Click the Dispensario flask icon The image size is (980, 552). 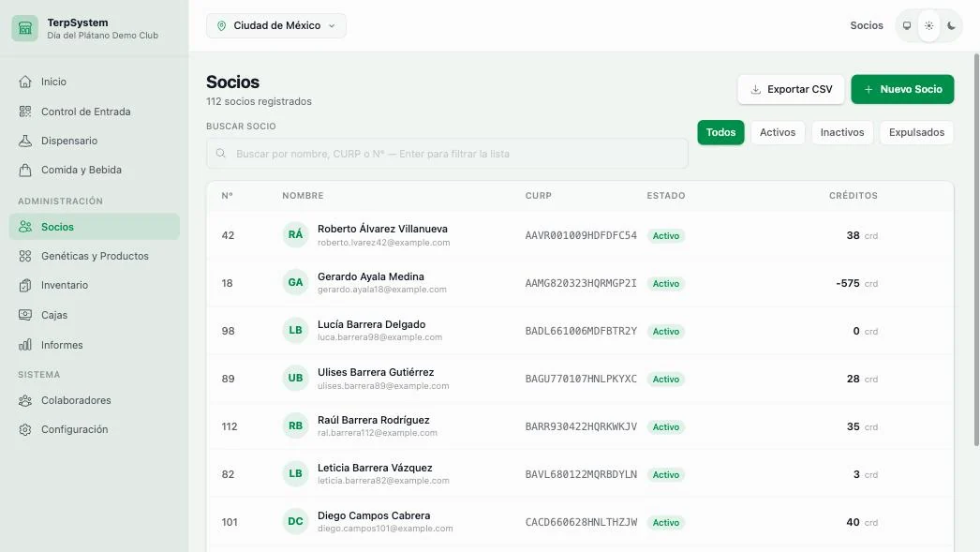(x=25, y=141)
